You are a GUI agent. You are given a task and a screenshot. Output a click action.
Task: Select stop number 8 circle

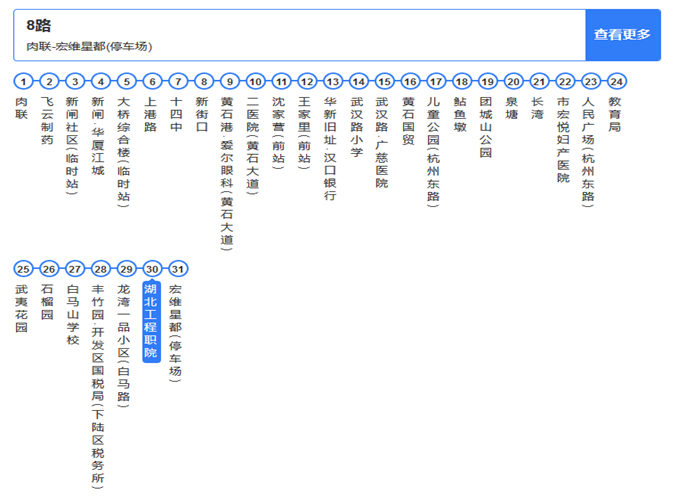(x=204, y=81)
